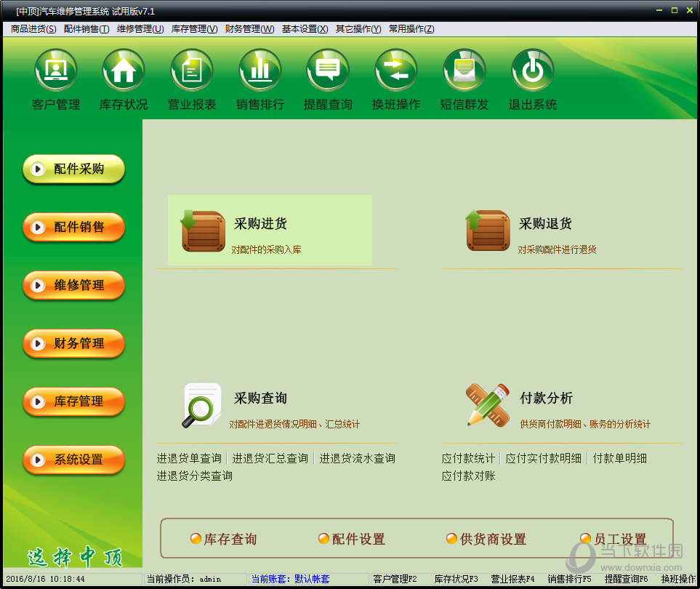
Task: Click the 提醒查询 speech bubble icon
Action: (328, 70)
